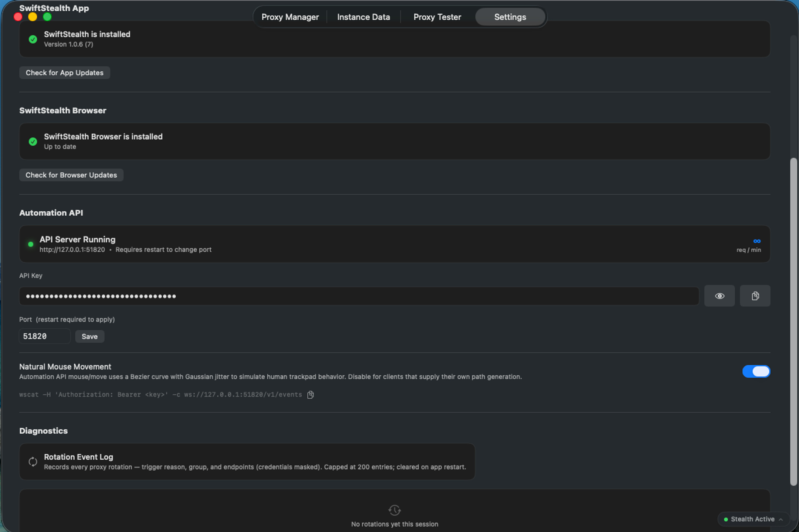The height and width of the screenshot is (532, 799).
Task: Expand the Stealth Active status menu
Action: 753,519
